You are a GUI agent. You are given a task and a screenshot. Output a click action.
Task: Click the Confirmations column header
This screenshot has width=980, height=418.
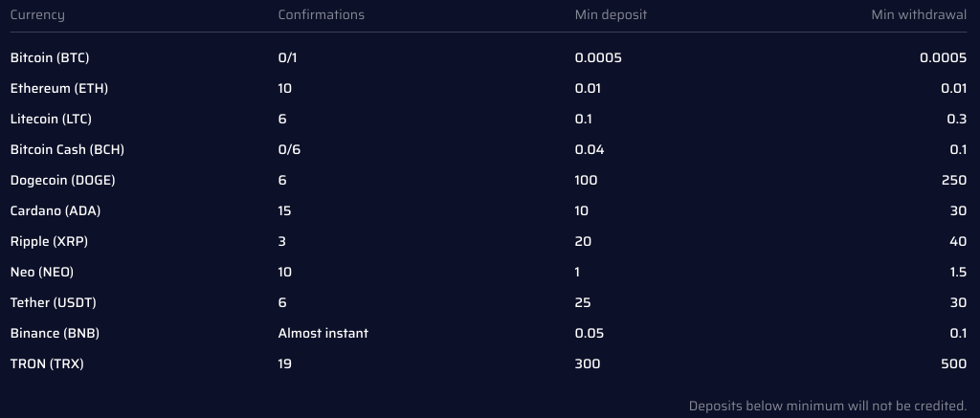pyautogui.click(x=322, y=15)
